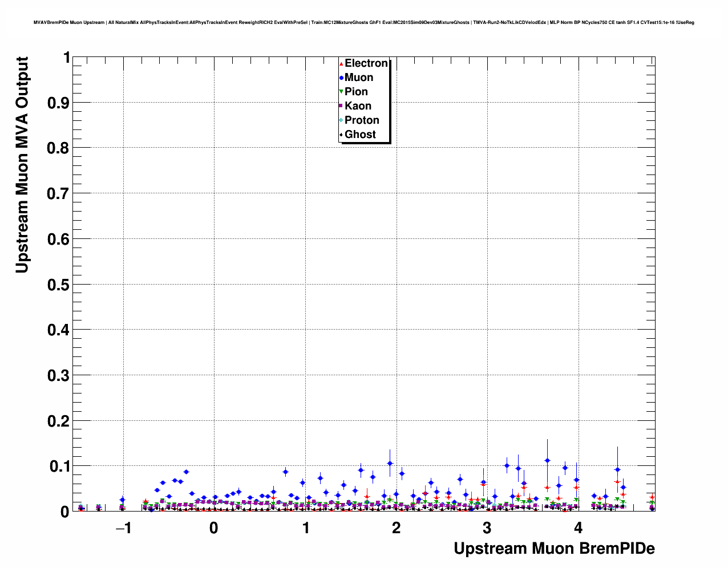Click the Kaon legend label
The image size is (728, 568).
tap(358, 106)
